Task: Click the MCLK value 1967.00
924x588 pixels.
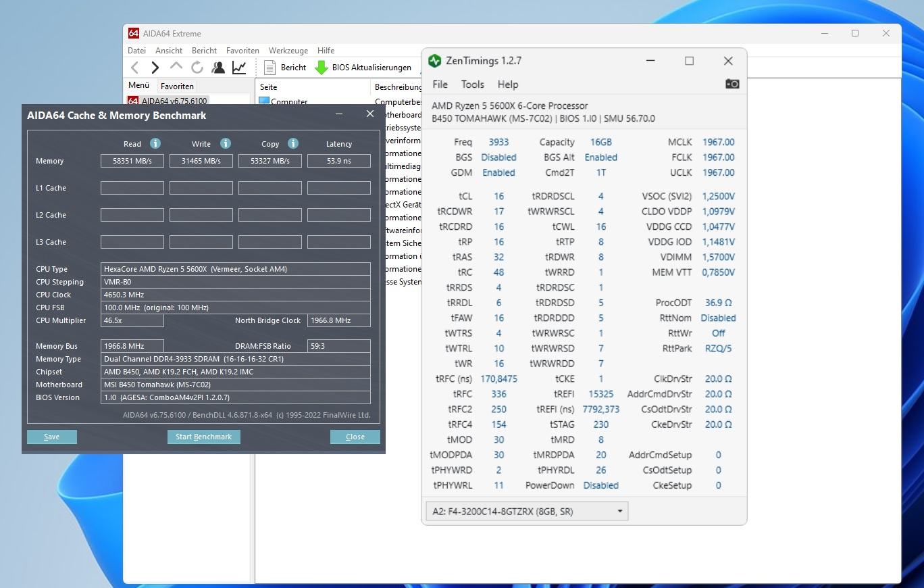Action: pyautogui.click(x=718, y=142)
